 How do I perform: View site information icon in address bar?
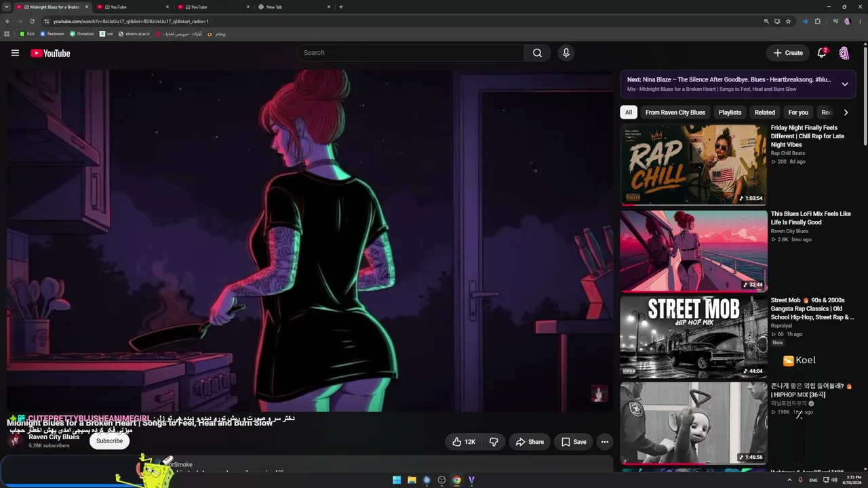tap(46, 21)
